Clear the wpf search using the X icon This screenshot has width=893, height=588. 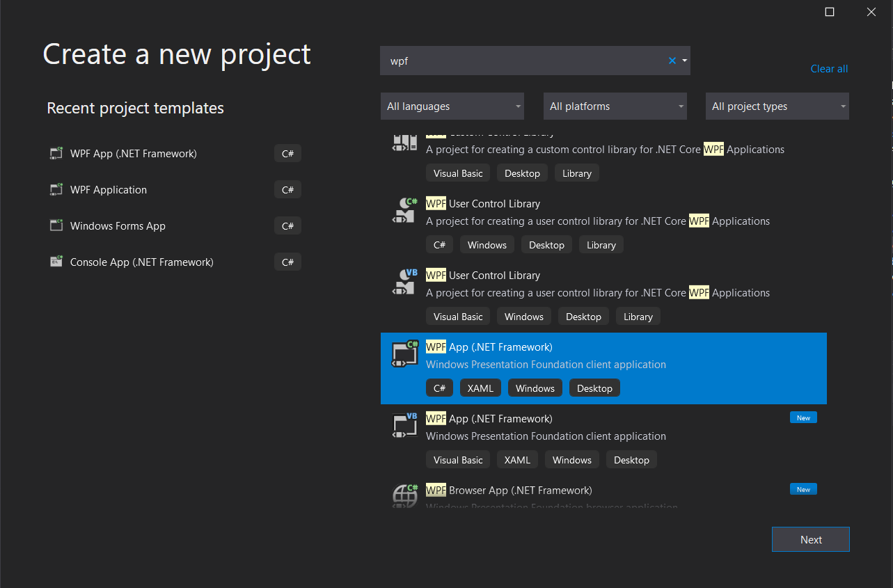[671, 61]
